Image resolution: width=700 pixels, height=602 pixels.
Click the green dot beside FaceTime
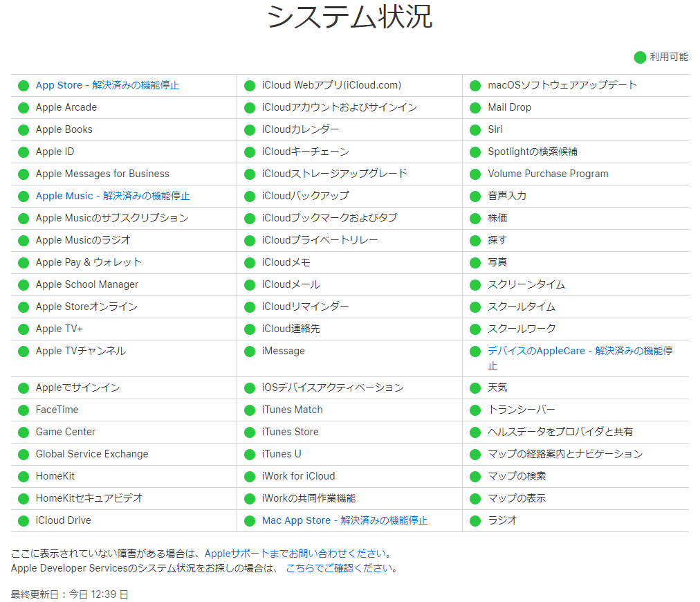23,410
